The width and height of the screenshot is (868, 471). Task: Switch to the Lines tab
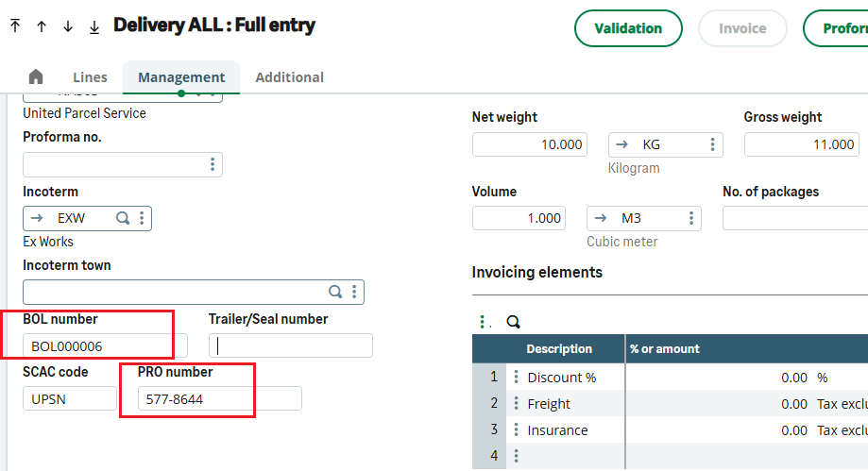pos(90,77)
